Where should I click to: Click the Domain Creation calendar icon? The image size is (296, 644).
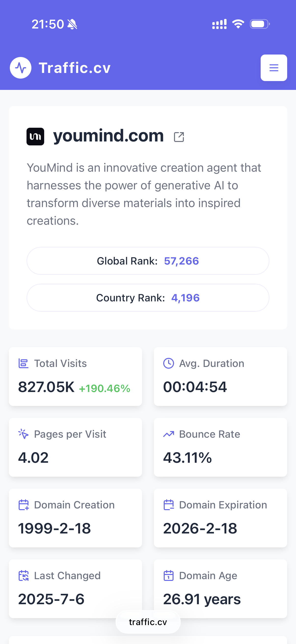pos(24,505)
